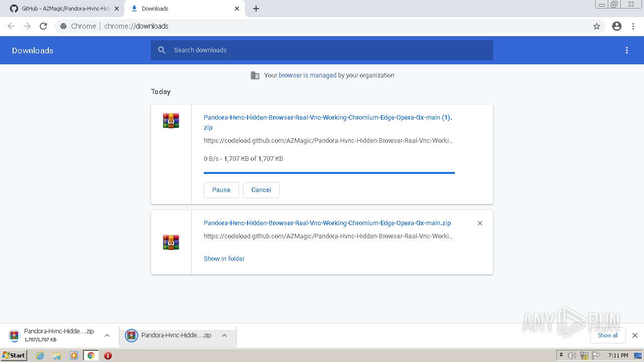Click the 7:11 PM clock
The image size is (644, 362).
[x=618, y=355]
